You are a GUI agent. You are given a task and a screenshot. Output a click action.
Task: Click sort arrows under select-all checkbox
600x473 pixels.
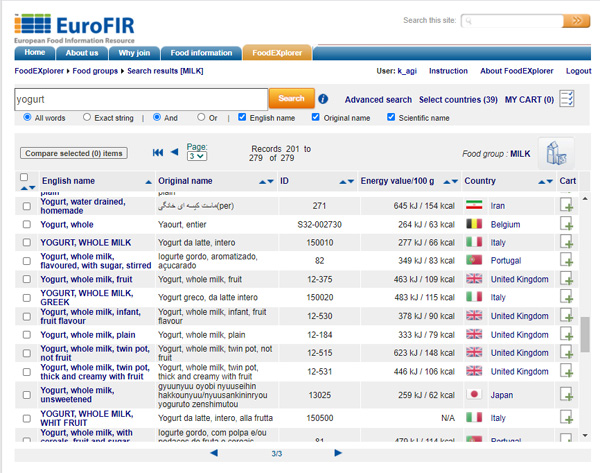coord(28,188)
